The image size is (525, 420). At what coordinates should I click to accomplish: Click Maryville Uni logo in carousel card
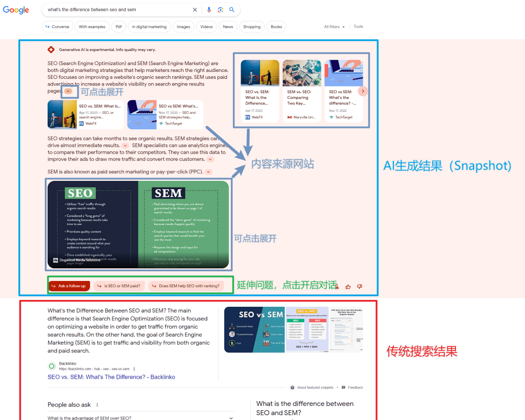(x=290, y=117)
